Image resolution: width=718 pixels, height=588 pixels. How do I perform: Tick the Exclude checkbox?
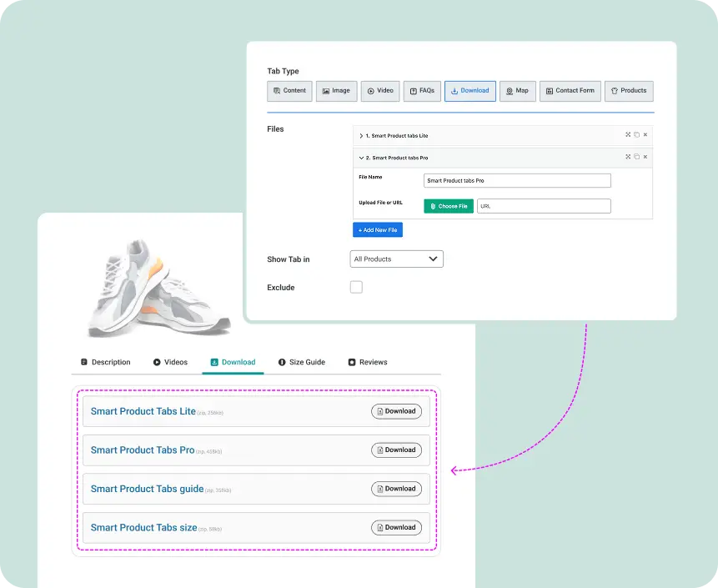coord(356,287)
